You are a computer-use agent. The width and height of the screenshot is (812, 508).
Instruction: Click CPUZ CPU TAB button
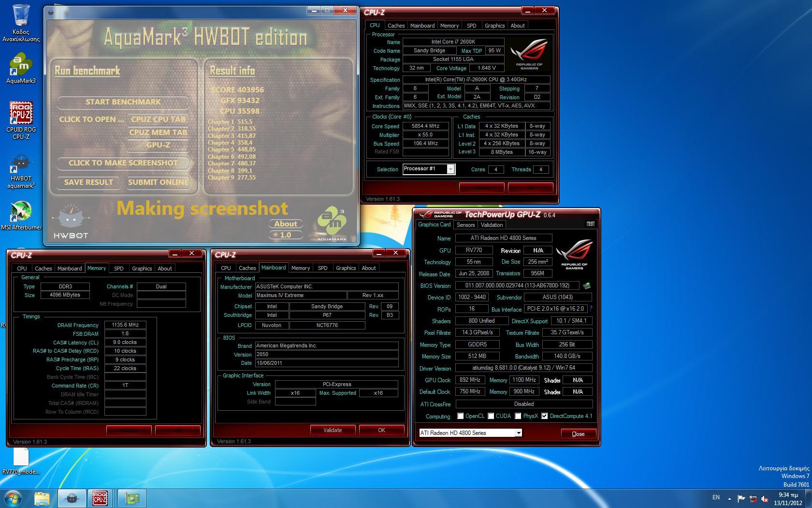158,120
